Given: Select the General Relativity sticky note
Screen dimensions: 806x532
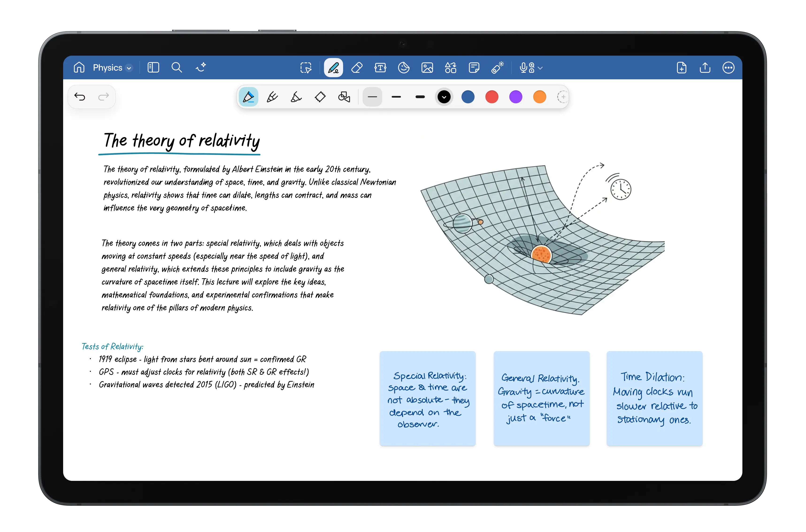Looking at the screenshot, I should (541, 398).
